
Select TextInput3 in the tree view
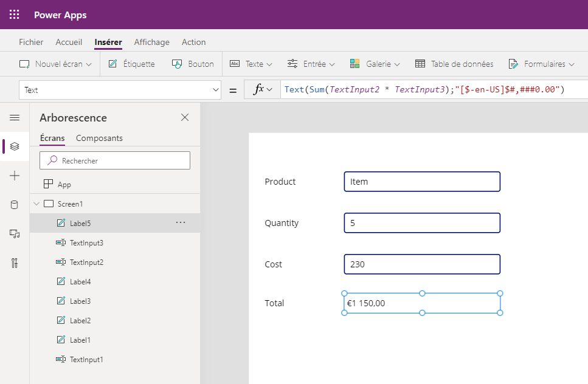pyautogui.click(x=86, y=243)
